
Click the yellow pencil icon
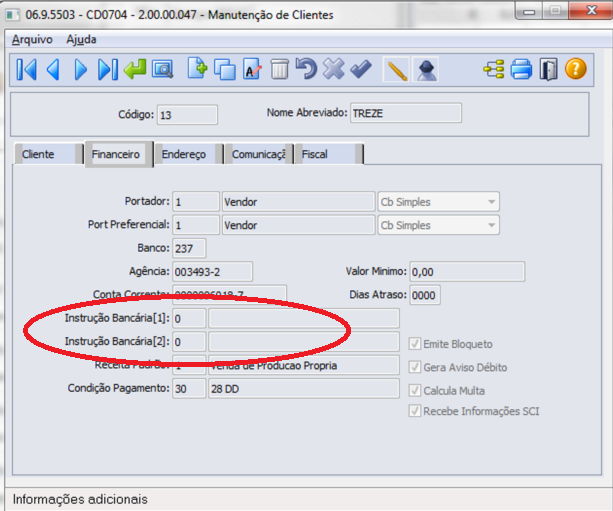pos(396,70)
